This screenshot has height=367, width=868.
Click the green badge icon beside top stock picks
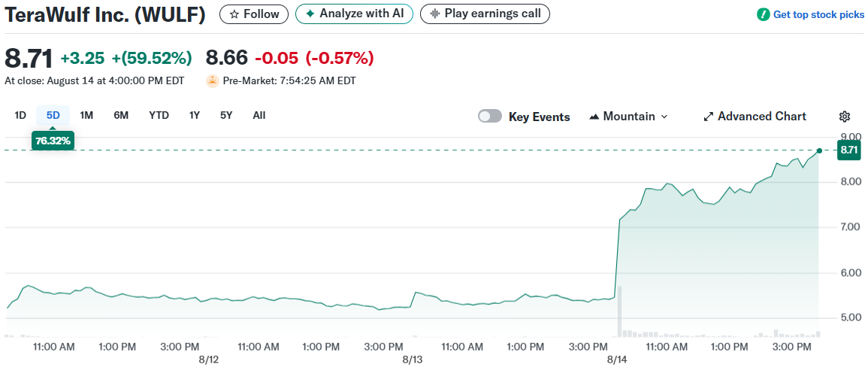pos(764,15)
